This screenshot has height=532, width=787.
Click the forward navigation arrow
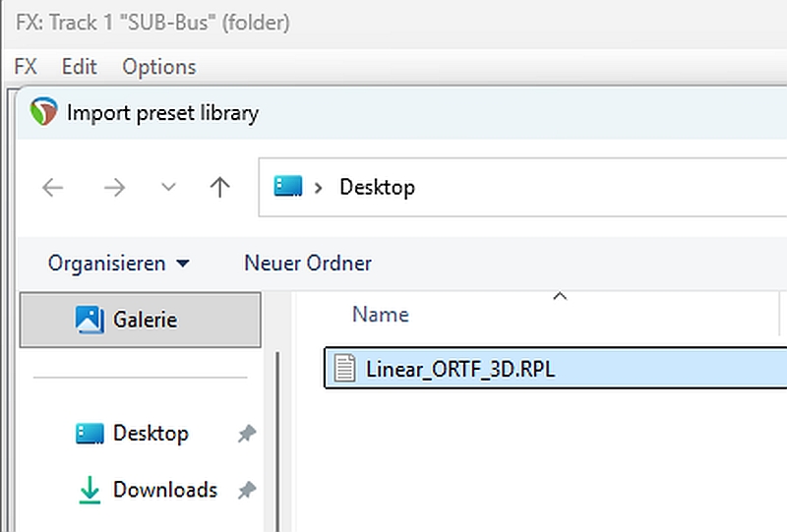[x=114, y=188]
